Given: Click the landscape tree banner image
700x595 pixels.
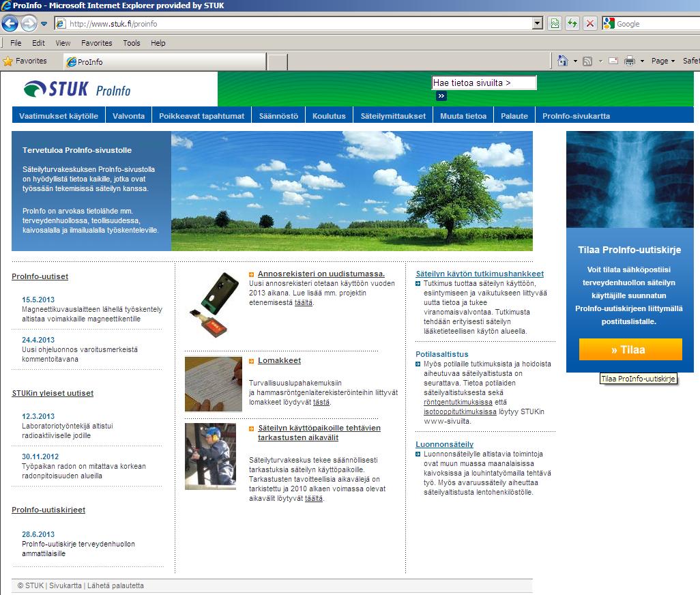Looking at the screenshot, I should pyautogui.click(x=352, y=191).
